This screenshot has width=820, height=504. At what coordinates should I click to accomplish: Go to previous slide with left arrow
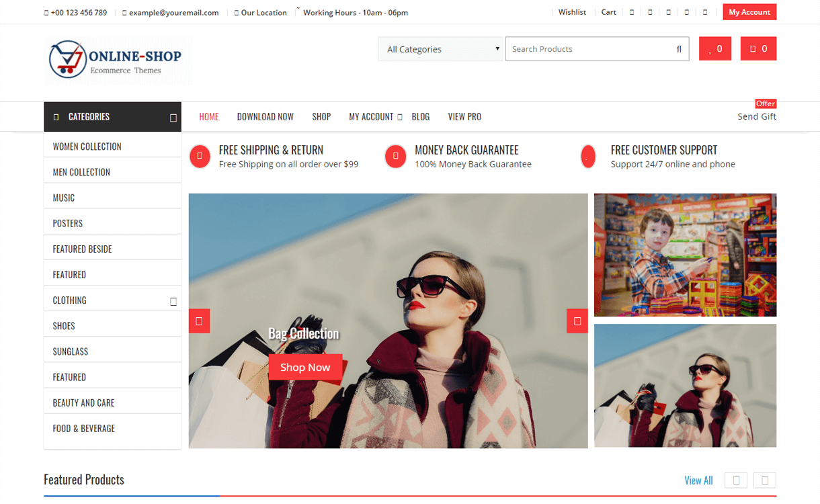199,321
